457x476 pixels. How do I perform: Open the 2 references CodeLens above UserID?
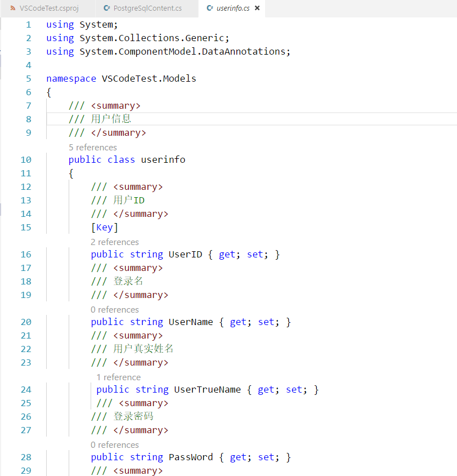pyautogui.click(x=115, y=242)
